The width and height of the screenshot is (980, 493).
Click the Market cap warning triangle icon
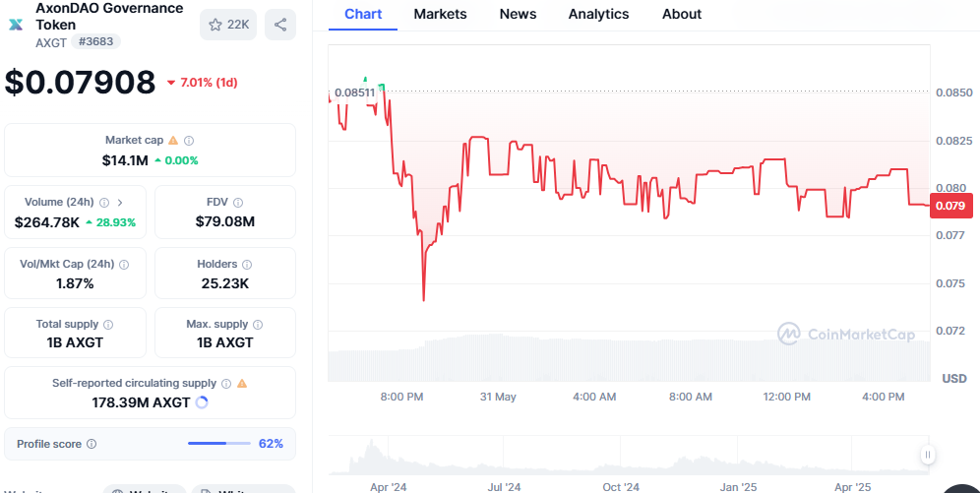(x=173, y=141)
